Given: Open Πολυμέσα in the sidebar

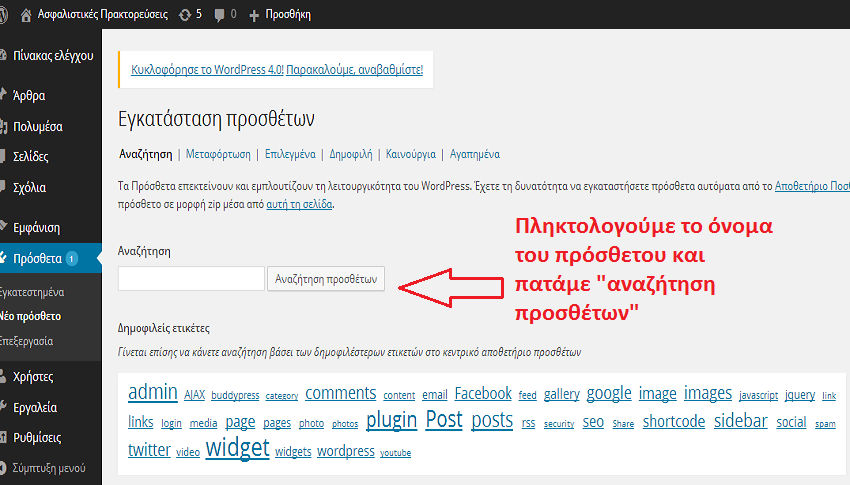Looking at the screenshot, I should pyautogui.click(x=38, y=126).
